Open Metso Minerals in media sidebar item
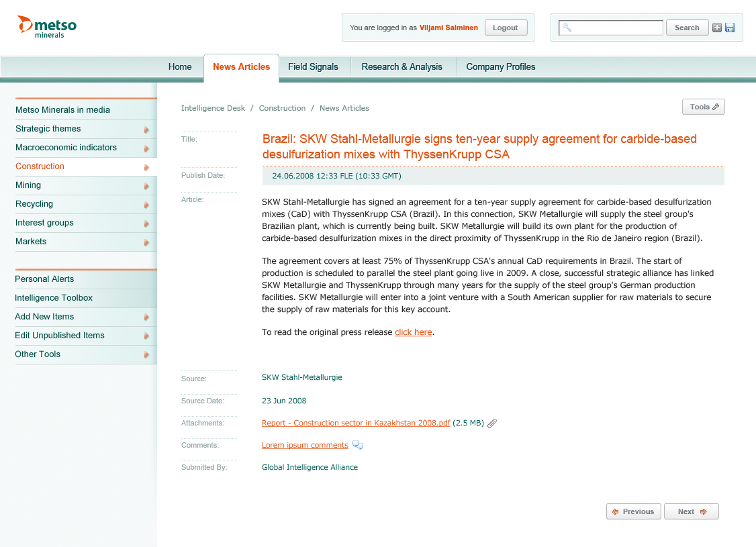 click(x=86, y=110)
